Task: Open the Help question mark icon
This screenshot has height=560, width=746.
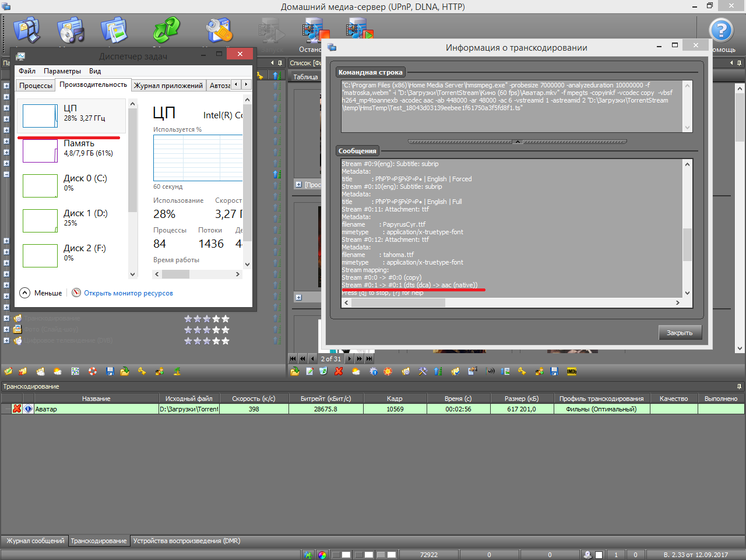Action: [x=721, y=30]
